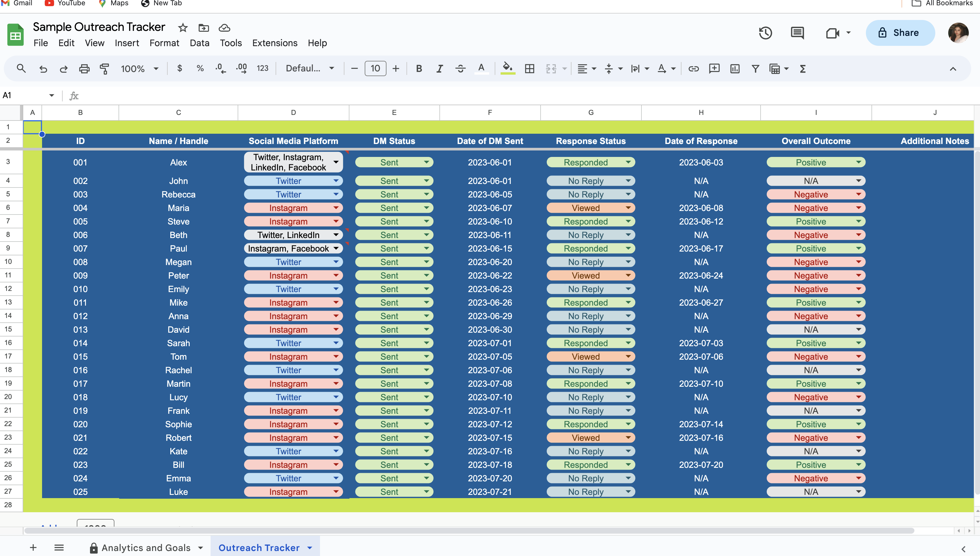
Task: Decrease the font size
Action: (x=354, y=69)
